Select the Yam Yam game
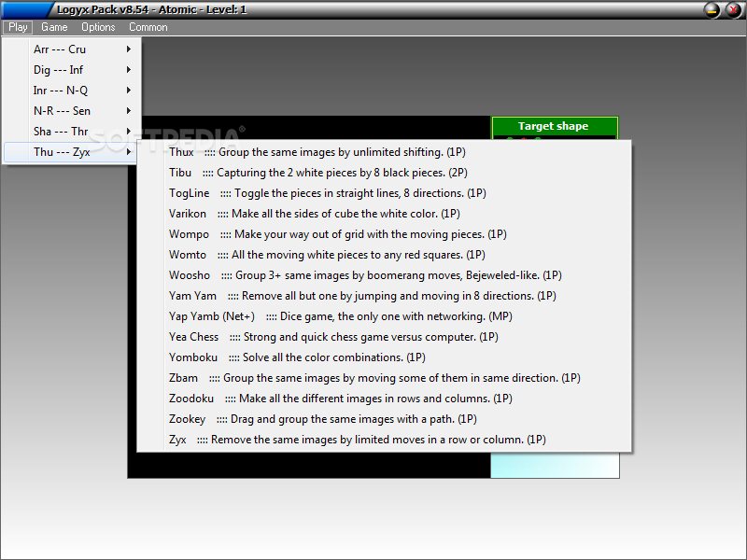Screen dimensions: 747x560 [384, 295]
